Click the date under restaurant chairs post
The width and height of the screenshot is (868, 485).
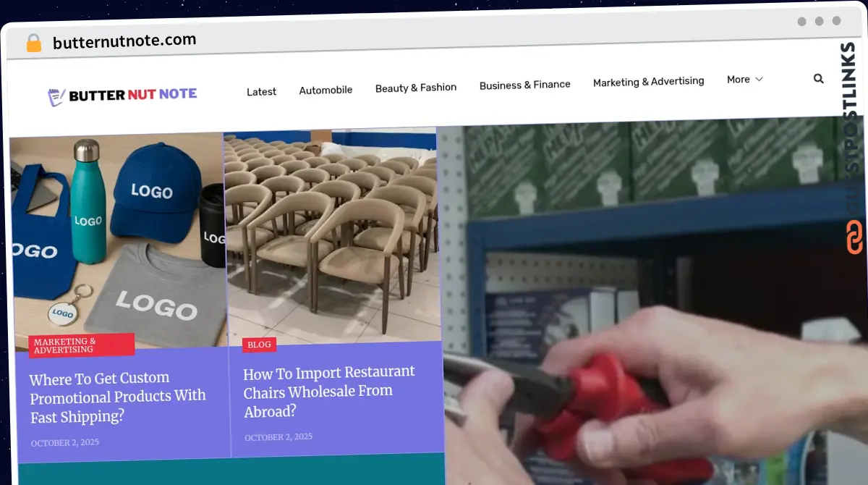(x=278, y=437)
